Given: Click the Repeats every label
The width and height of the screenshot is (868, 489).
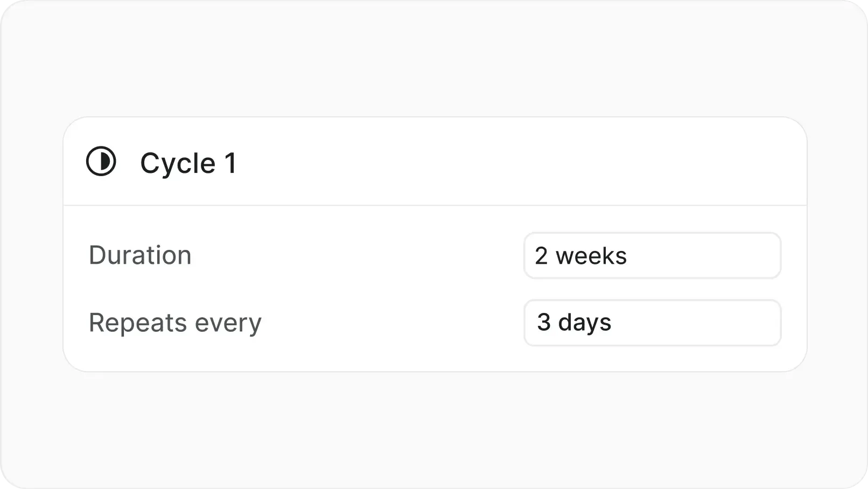Looking at the screenshot, I should tap(175, 322).
